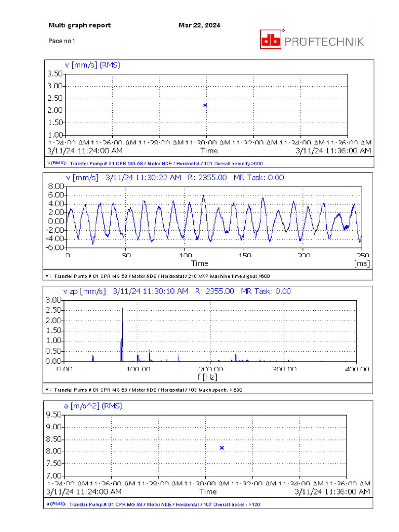Click the 3/11/24 11:36:00 AM end label of top graph
The height and width of the screenshot is (532, 399).
pos(334,151)
